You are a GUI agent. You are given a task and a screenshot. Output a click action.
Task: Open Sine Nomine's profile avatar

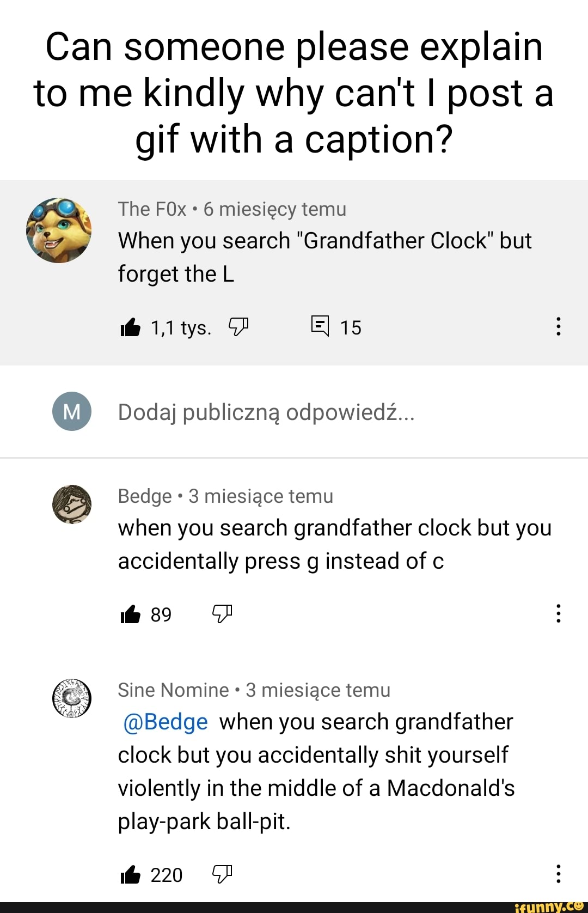71,698
